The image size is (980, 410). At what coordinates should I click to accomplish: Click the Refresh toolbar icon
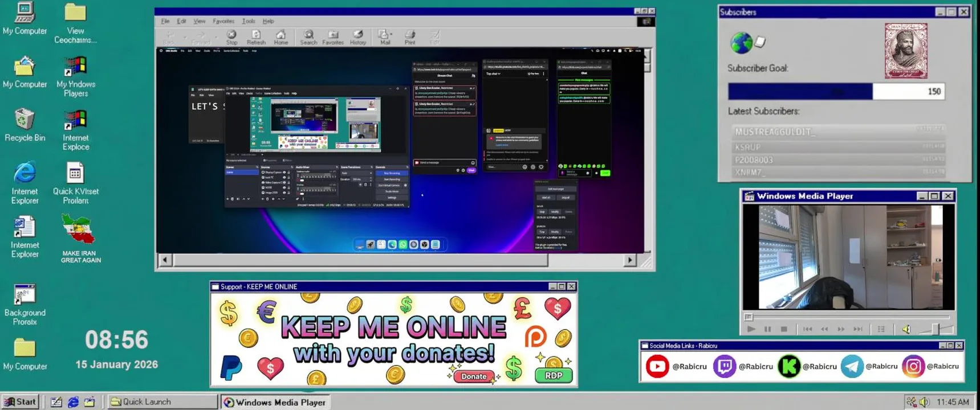point(256,38)
